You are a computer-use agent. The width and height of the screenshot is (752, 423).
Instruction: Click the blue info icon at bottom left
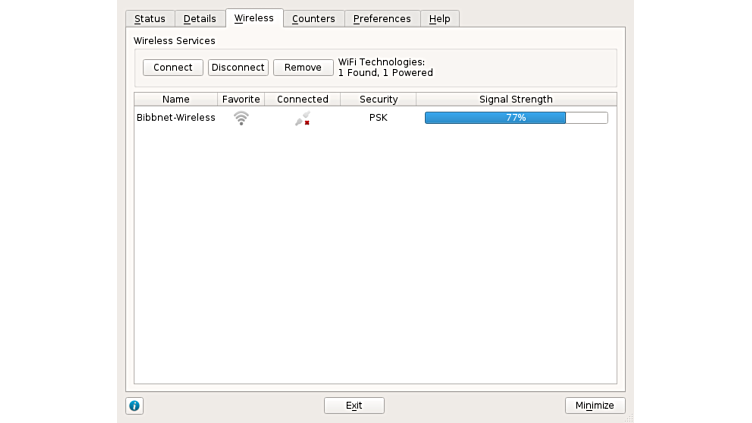tap(134, 406)
